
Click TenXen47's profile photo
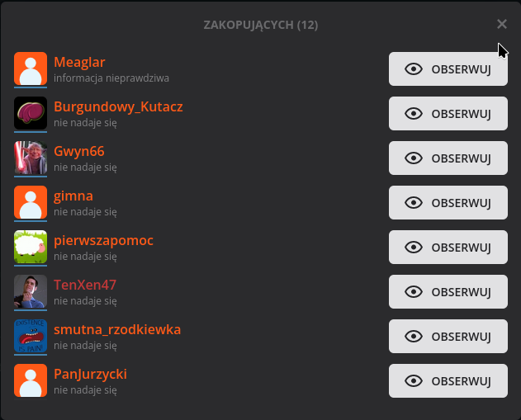point(31,291)
